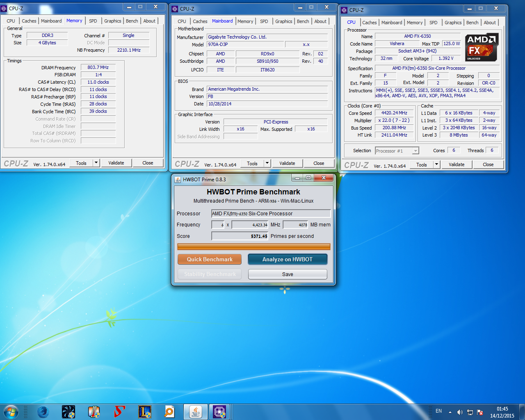This screenshot has height=420, width=525.
Task: Open the fan monitoring app on taskbar
Action: tap(68, 411)
